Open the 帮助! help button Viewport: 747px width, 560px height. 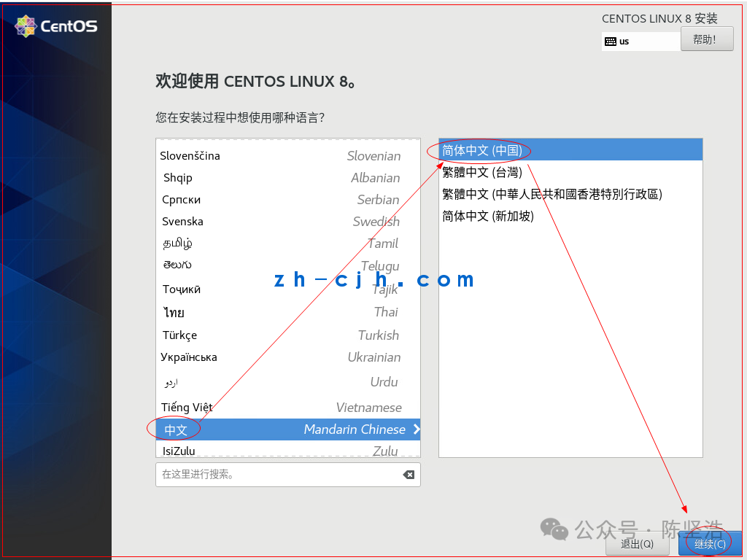[x=707, y=39]
